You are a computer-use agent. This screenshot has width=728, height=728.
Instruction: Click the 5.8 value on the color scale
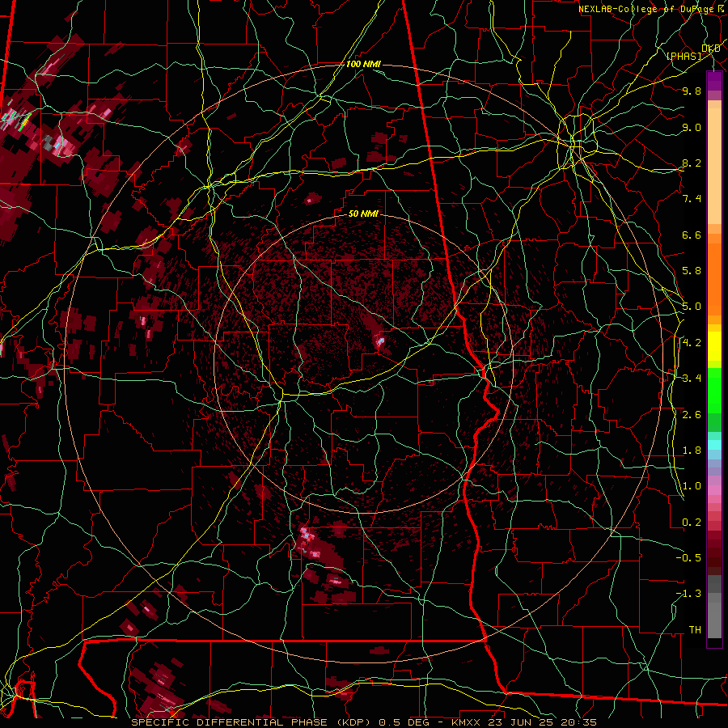(x=692, y=271)
